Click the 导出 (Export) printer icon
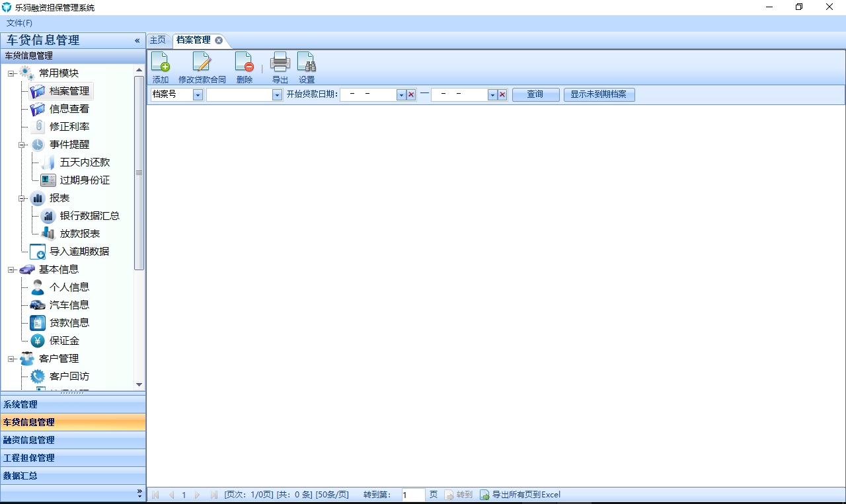This screenshot has width=846, height=504. click(x=280, y=62)
